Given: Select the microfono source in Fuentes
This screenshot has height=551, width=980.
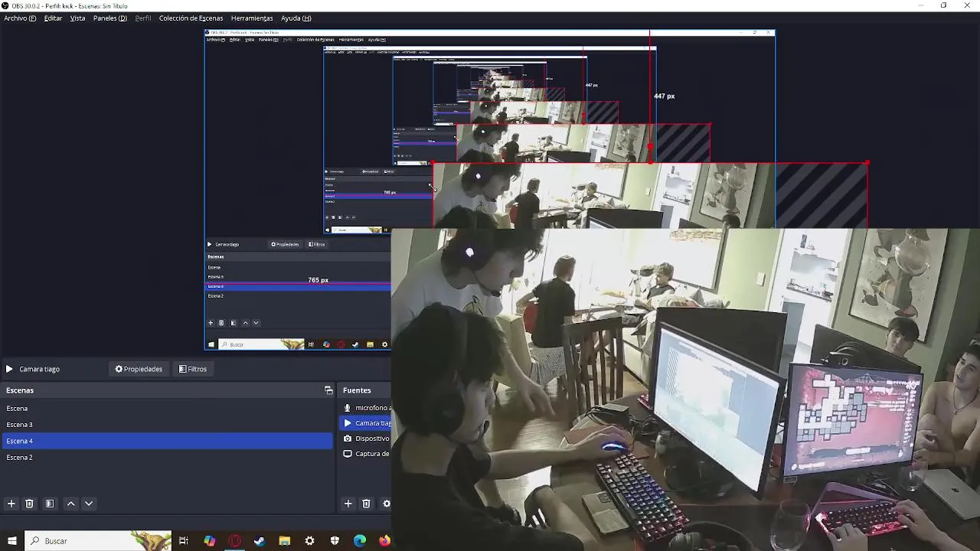Looking at the screenshot, I should pos(365,408).
